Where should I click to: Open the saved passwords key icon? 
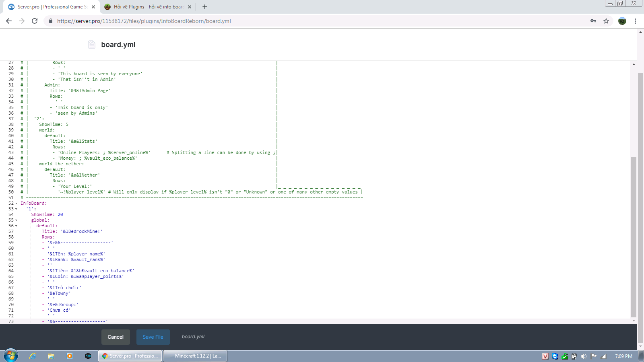click(x=593, y=21)
